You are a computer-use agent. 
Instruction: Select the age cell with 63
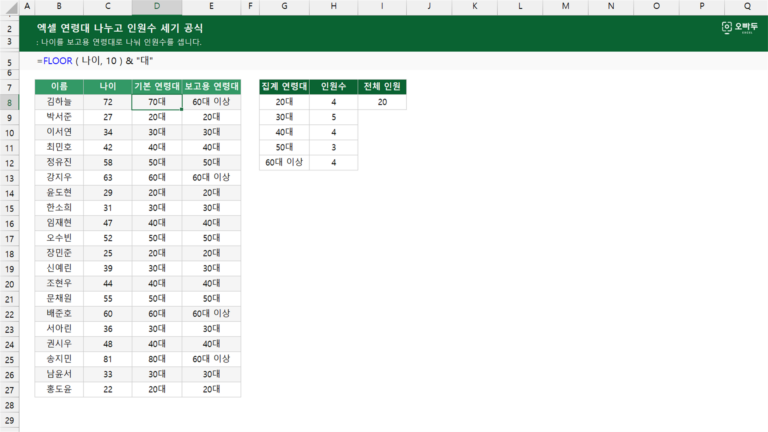pos(108,177)
